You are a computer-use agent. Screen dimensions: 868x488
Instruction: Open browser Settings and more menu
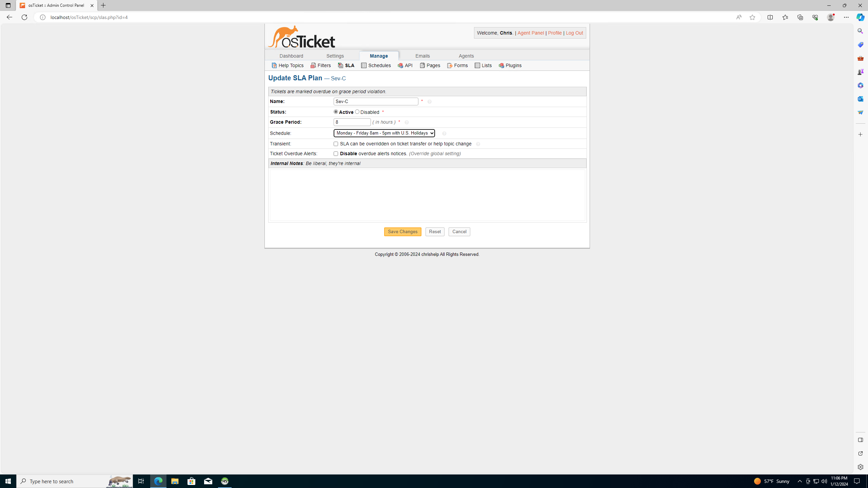[846, 17]
